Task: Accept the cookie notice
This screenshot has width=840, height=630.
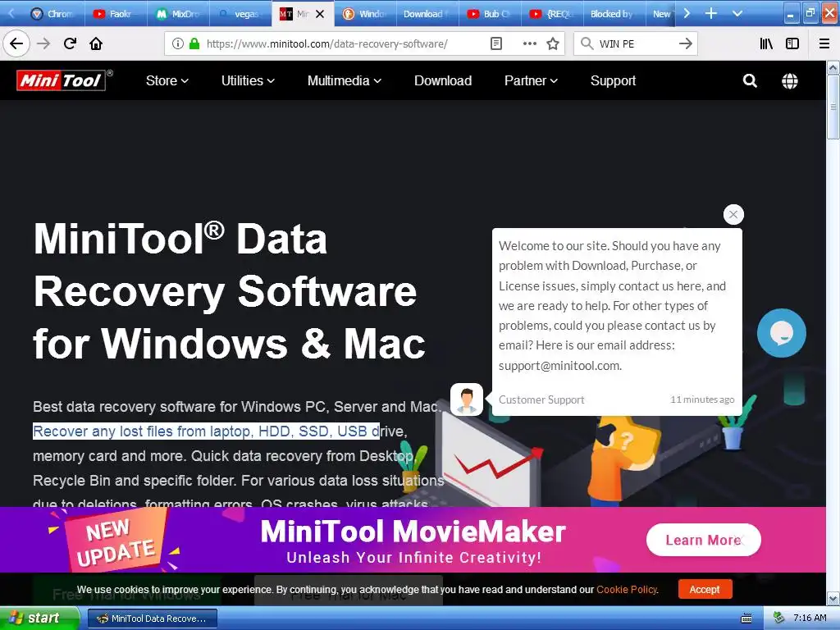Action: tap(705, 589)
